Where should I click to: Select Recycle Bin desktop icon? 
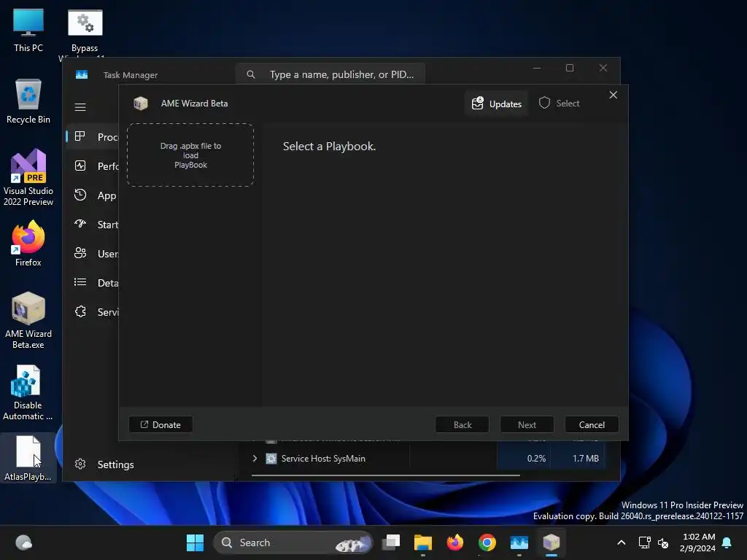coord(28,101)
